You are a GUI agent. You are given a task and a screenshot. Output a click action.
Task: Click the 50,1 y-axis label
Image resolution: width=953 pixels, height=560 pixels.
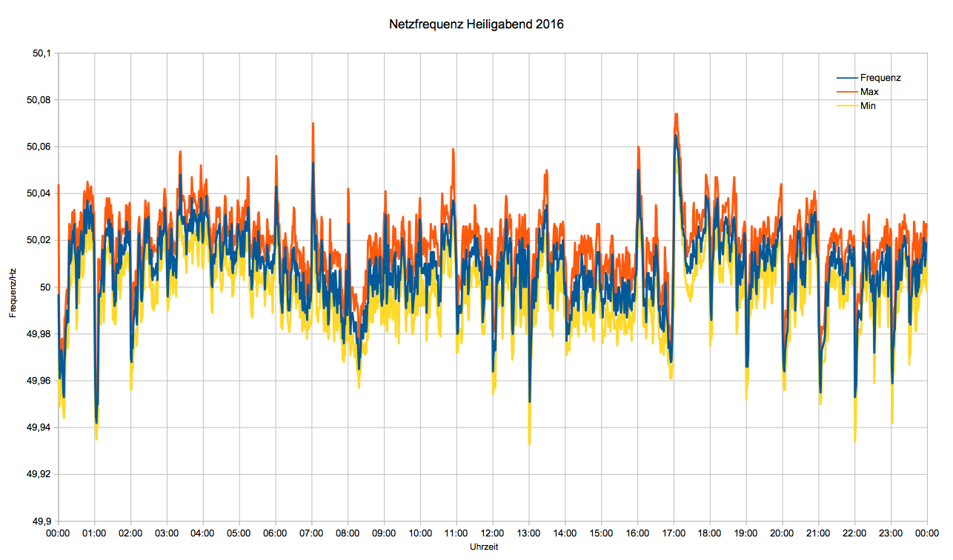click(43, 53)
